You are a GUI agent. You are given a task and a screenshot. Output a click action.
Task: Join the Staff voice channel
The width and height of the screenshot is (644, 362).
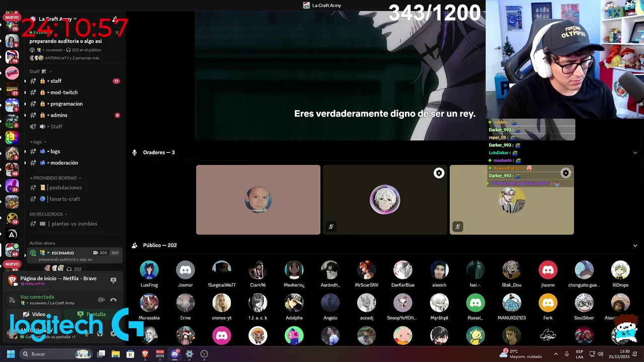(x=74, y=126)
